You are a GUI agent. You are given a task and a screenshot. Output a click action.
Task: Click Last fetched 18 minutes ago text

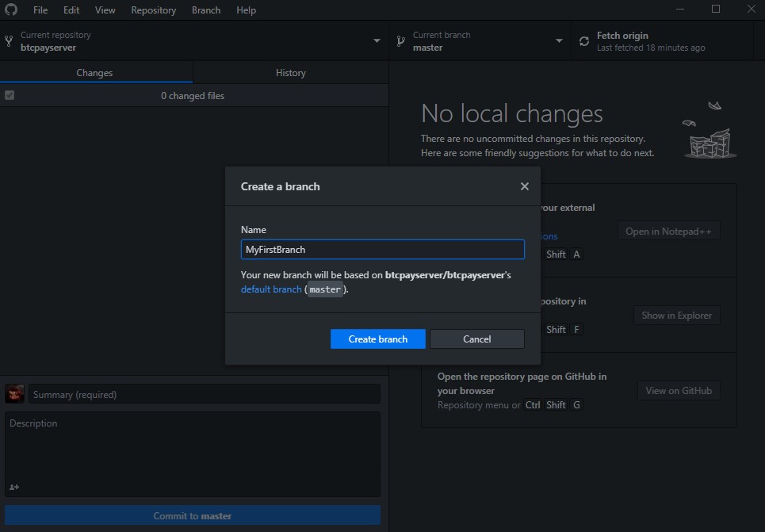(651, 48)
